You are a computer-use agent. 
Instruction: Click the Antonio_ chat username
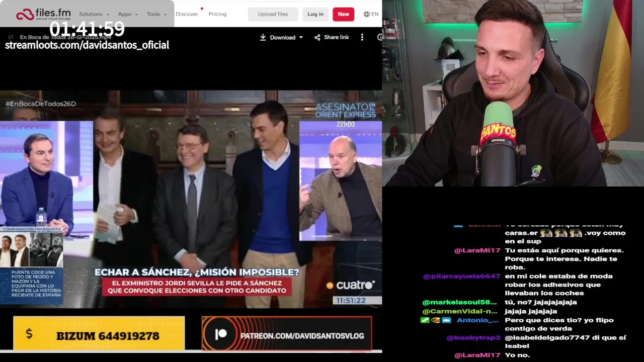477,320
